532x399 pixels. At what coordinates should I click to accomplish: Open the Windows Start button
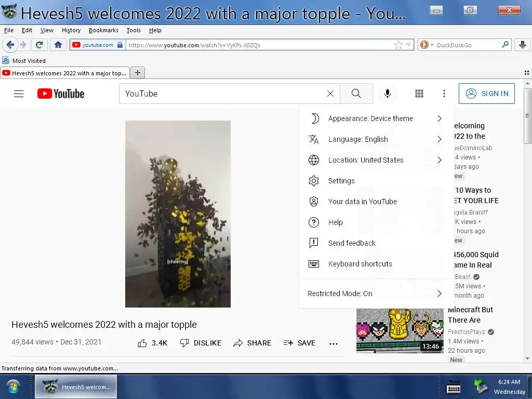(x=13, y=387)
